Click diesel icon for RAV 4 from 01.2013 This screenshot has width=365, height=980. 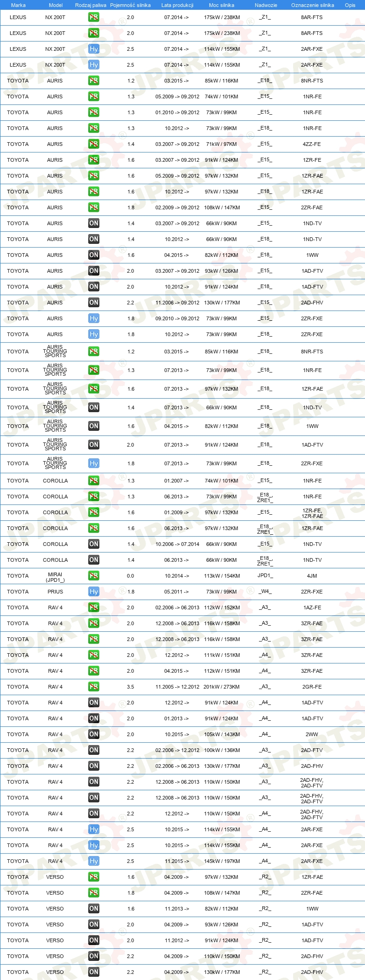[x=94, y=718]
